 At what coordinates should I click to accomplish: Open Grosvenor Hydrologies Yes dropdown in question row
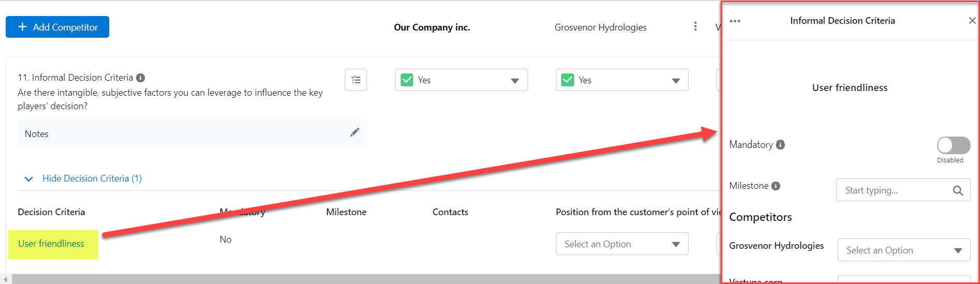[622, 80]
